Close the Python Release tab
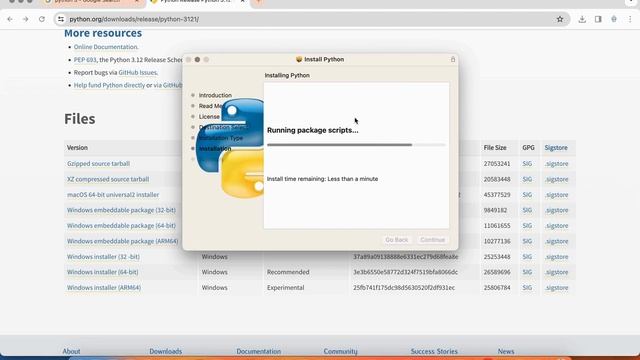The width and height of the screenshot is (640, 360). (242, 2)
